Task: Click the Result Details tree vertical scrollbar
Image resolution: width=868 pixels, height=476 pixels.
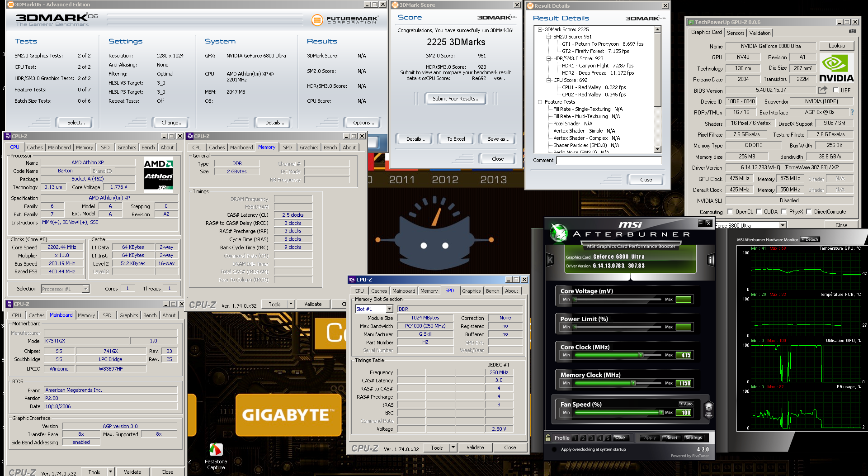Action: coord(658,89)
